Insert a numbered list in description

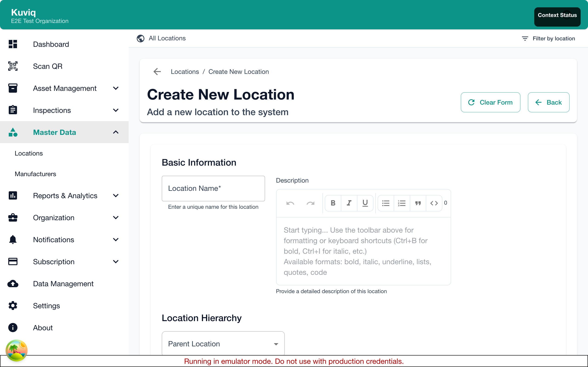pyautogui.click(x=402, y=203)
